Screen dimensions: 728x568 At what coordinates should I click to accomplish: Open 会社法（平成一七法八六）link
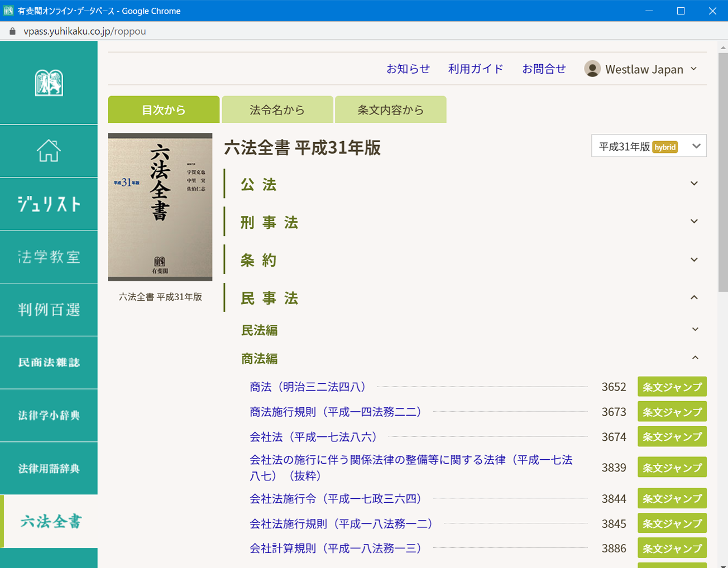tap(313, 437)
